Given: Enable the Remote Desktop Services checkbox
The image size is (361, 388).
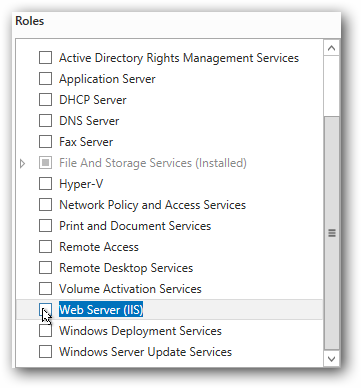Looking at the screenshot, I should point(45,268).
